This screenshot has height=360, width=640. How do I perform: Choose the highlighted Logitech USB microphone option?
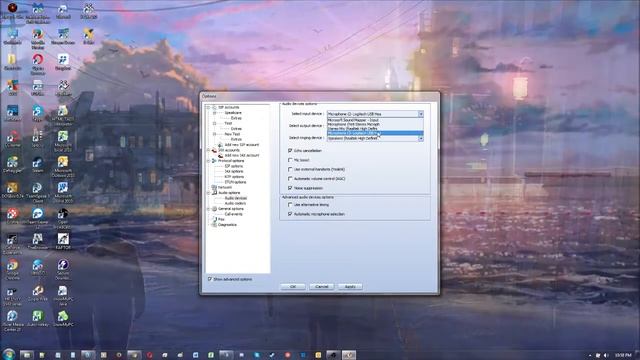pyautogui.click(x=375, y=133)
